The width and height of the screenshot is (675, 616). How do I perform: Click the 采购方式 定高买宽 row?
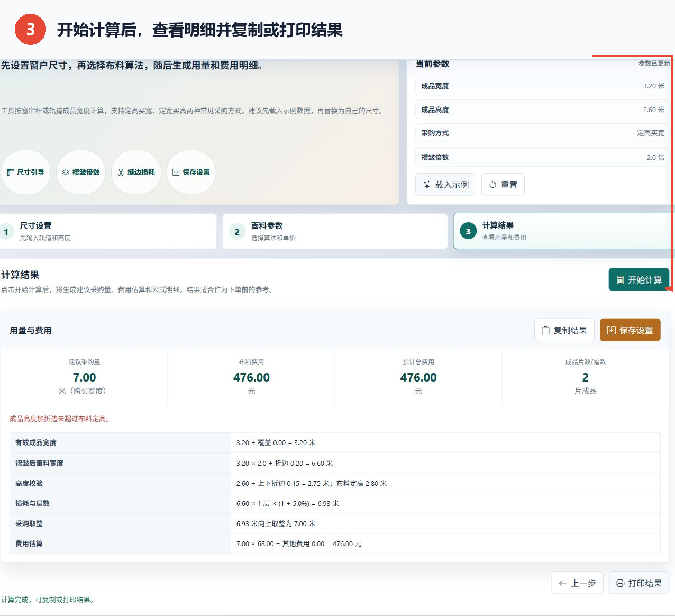[x=543, y=133]
